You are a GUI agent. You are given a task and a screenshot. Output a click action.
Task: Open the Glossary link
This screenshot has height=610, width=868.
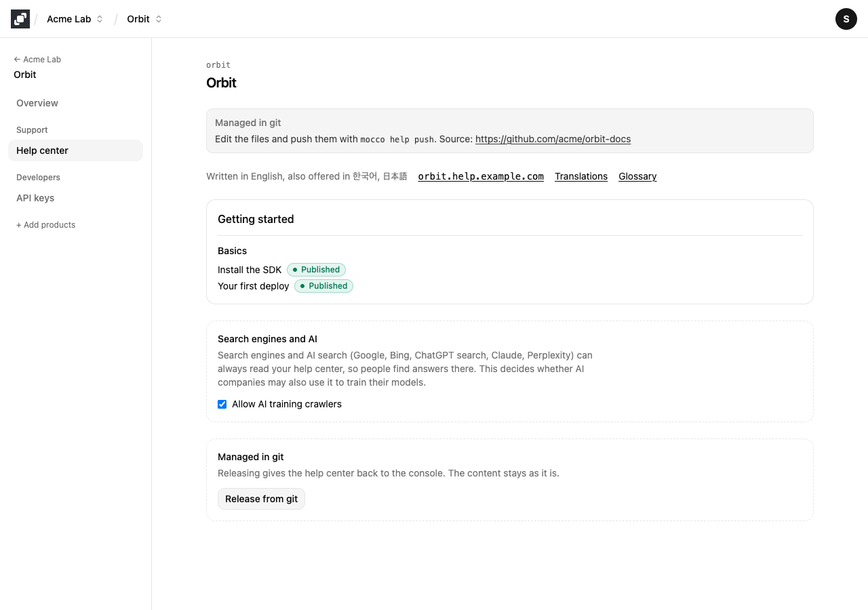pos(637,176)
